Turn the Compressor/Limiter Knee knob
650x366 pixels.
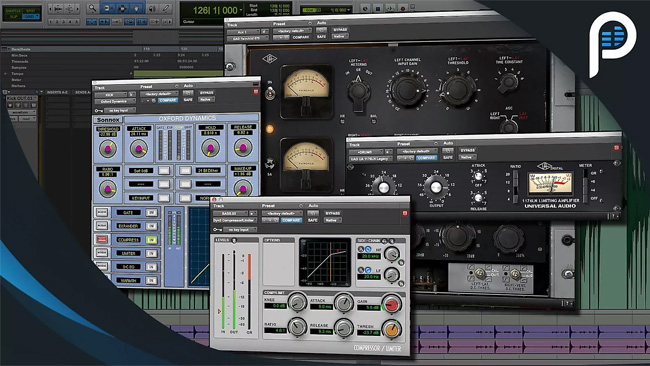point(297,303)
